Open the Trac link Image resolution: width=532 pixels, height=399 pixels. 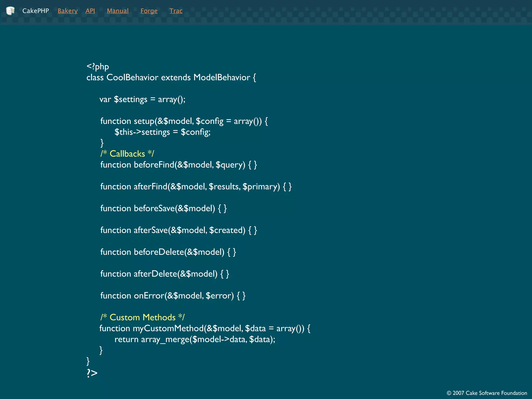[176, 11]
